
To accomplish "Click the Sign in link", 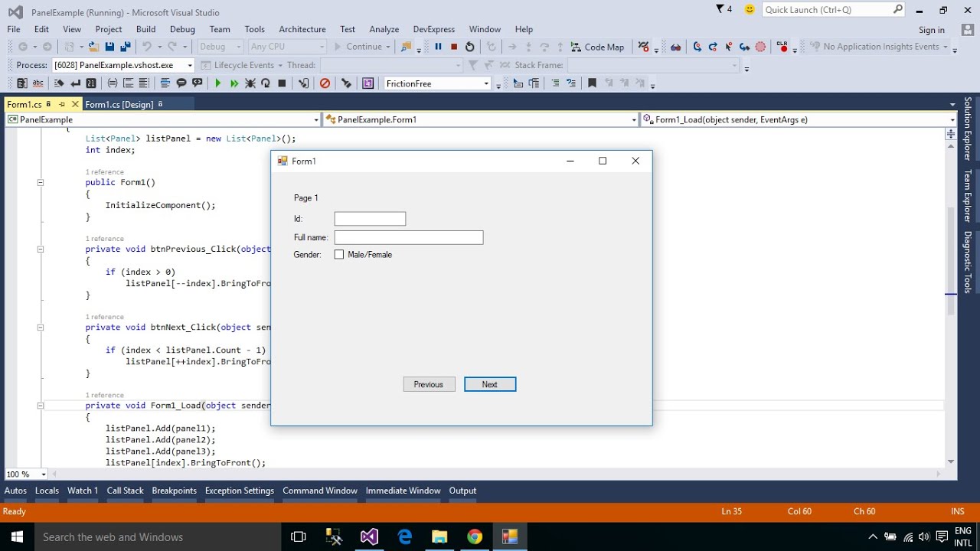I will coord(931,30).
